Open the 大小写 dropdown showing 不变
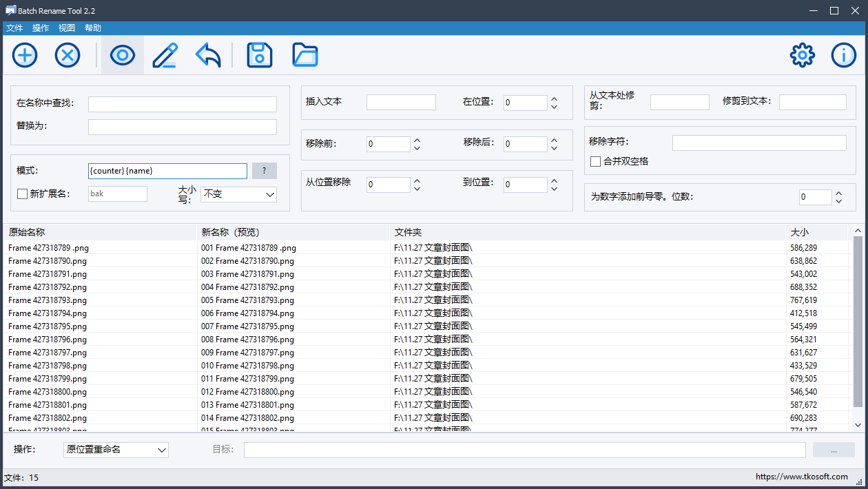The image size is (868, 489). tap(238, 194)
